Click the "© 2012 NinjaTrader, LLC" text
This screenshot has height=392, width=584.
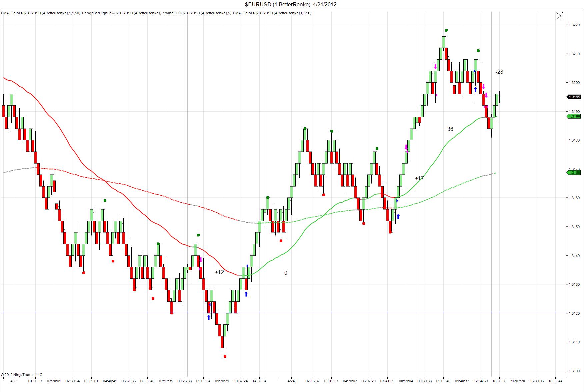click(22, 375)
